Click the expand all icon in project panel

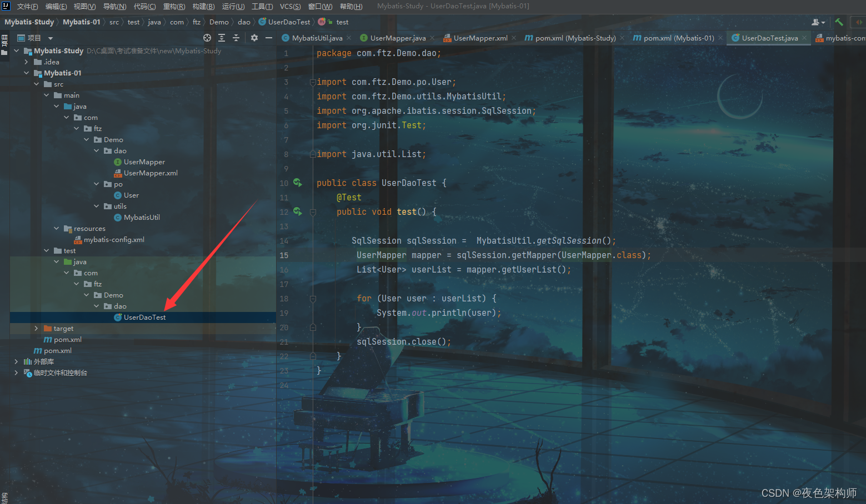(222, 38)
